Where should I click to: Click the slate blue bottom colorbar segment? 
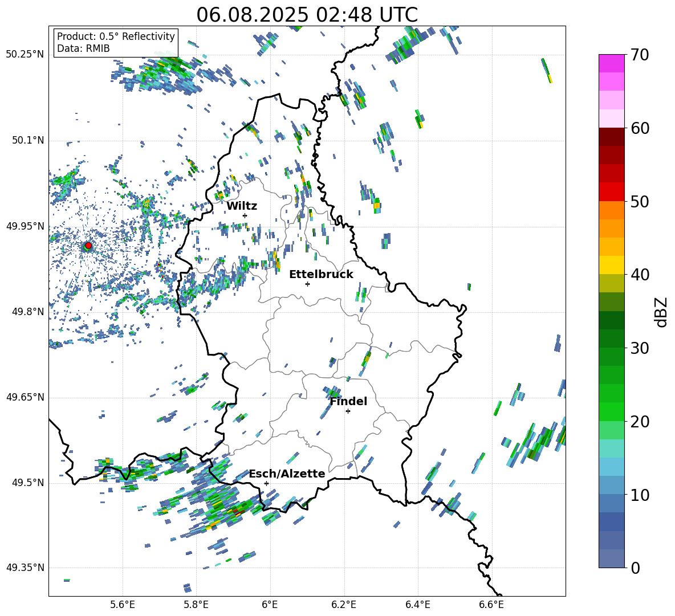[x=612, y=558]
